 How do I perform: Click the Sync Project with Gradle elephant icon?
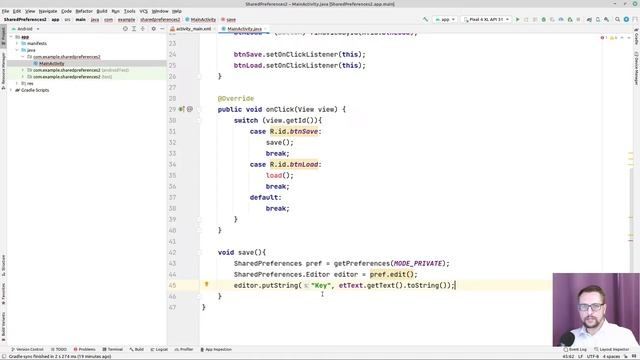(x=589, y=19)
